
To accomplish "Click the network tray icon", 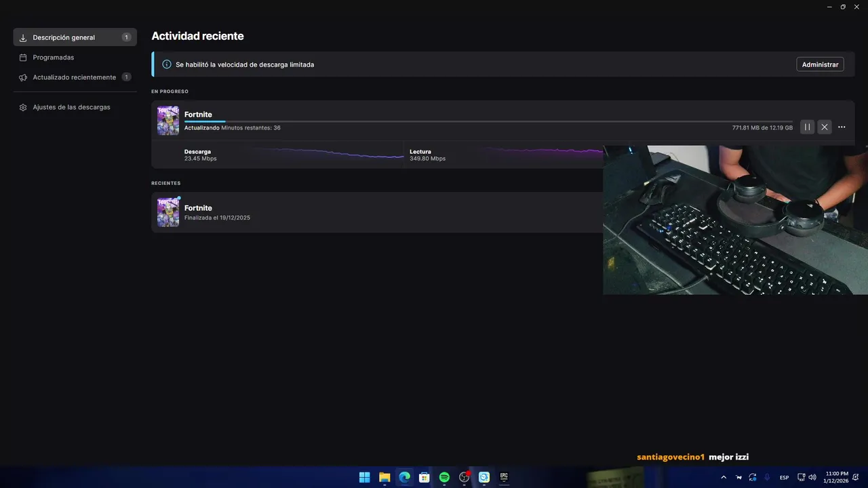I will click(801, 477).
